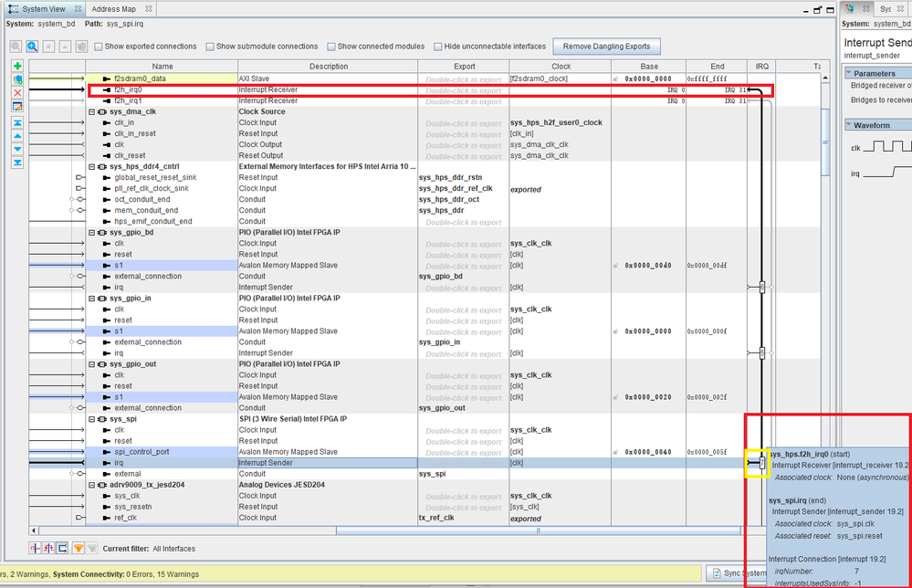Screen dimensions: 912x588
Task: Collapse the Waveform section in side panel
Action: (849, 125)
